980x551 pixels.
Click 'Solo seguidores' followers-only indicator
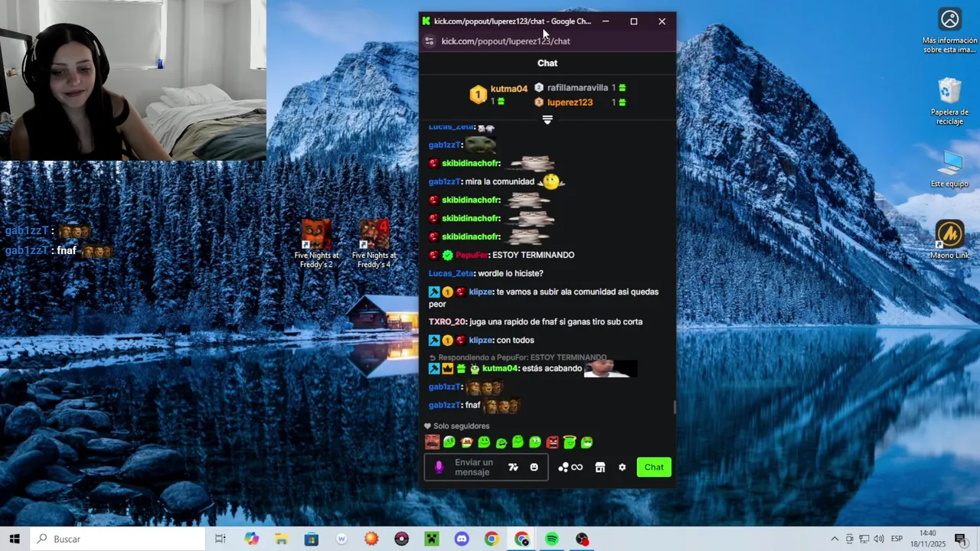457,426
